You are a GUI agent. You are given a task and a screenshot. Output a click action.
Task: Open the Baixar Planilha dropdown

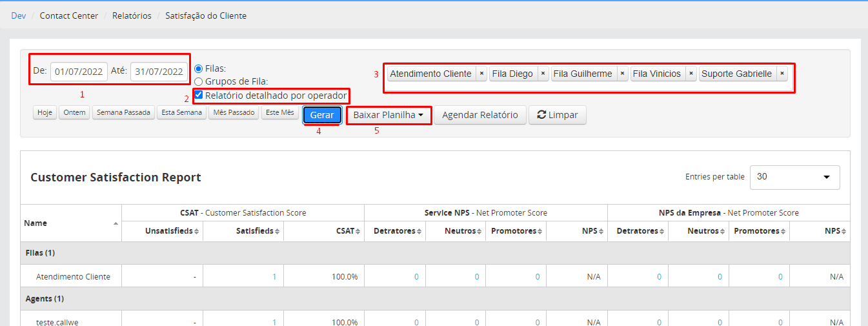[389, 115]
